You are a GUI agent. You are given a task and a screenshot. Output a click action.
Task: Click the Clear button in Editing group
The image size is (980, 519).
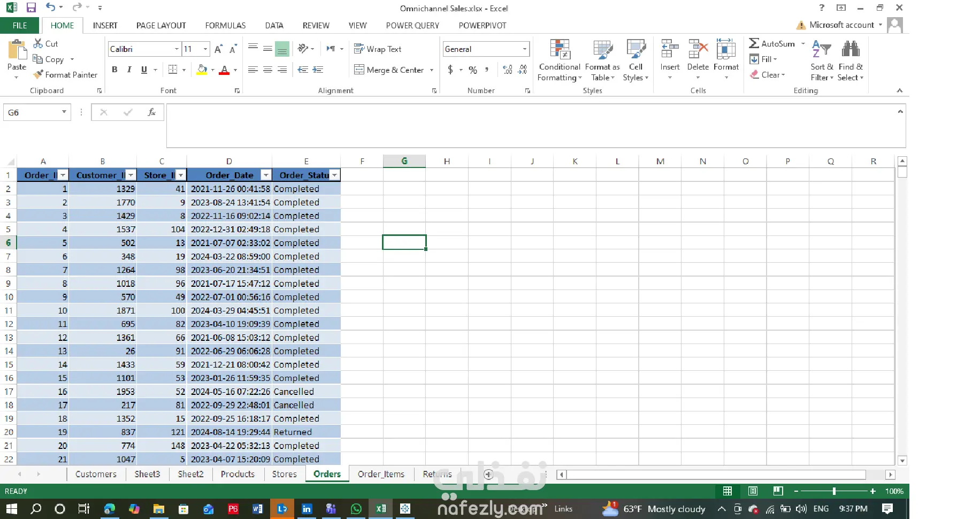768,75
